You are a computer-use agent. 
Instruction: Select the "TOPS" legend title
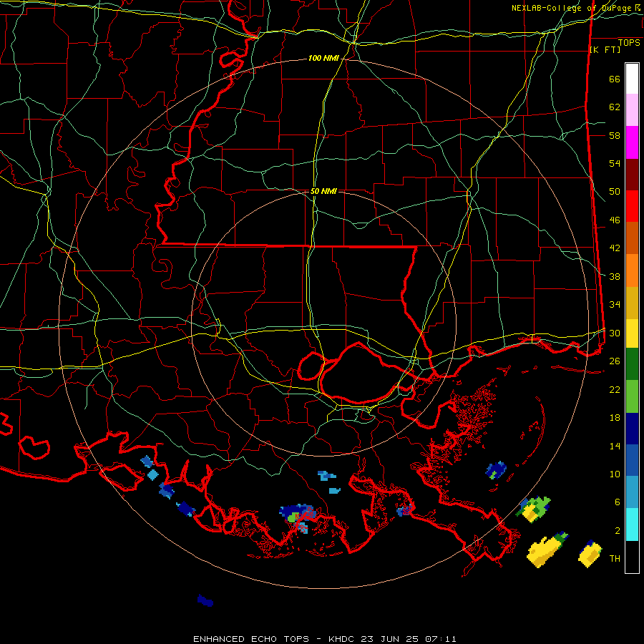629,43
